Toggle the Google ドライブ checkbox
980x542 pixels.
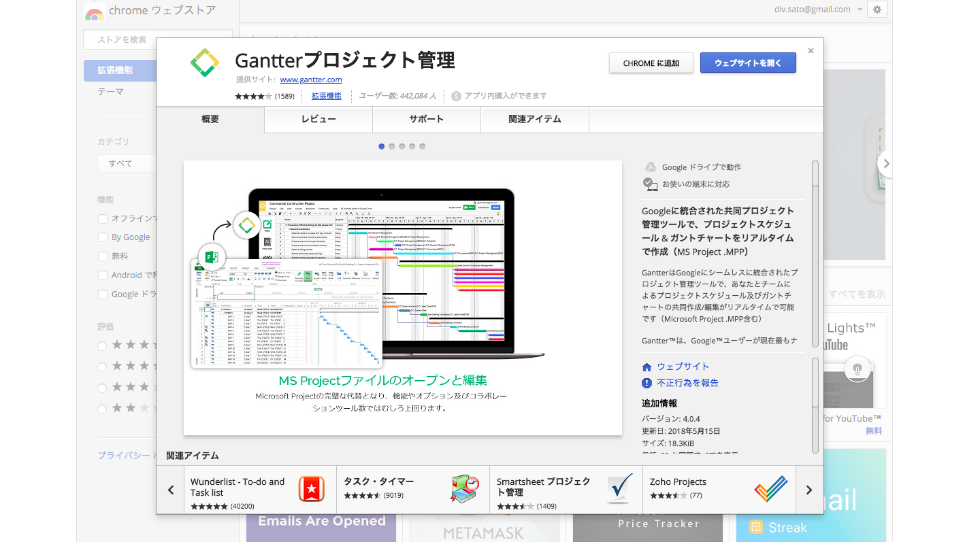[x=102, y=294]
